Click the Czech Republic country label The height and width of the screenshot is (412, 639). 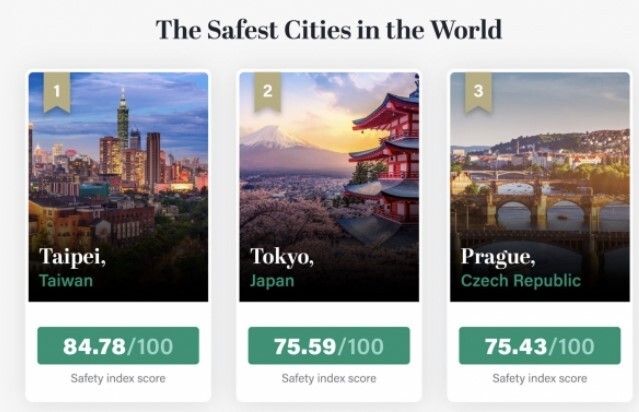(521, 281)
